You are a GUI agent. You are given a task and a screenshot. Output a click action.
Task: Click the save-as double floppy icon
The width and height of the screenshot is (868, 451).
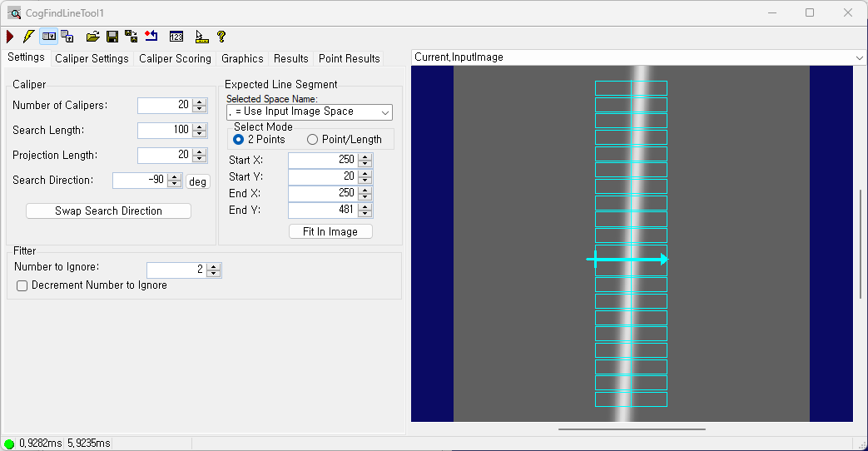(131, 37)
